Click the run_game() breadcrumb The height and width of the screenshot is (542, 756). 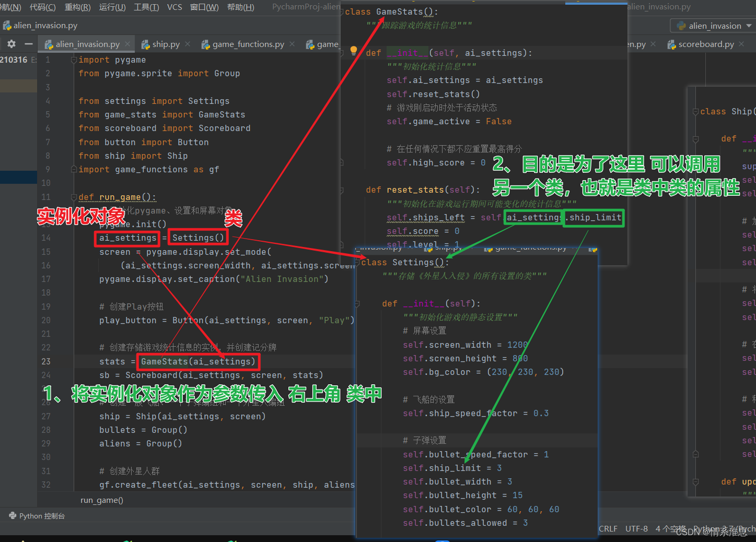[102, 500]
